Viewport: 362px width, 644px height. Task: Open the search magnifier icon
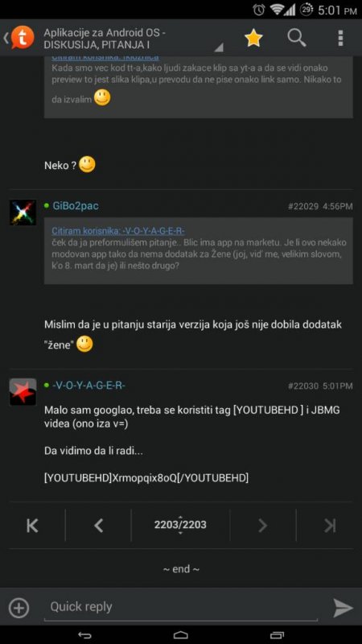point(297,38)
